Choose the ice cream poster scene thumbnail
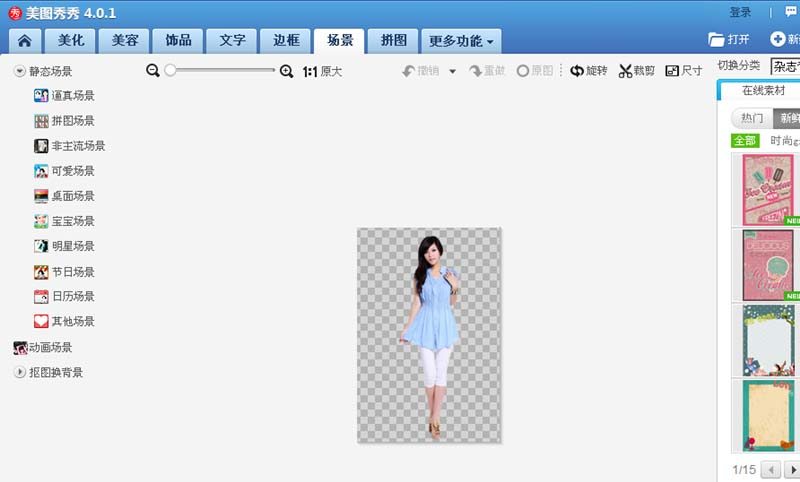 coord(768,190)
